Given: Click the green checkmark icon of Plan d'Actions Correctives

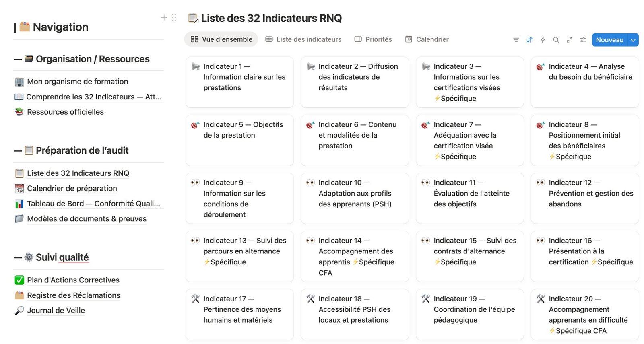Looking at the screenshot, I should click(x=19, y=280).
